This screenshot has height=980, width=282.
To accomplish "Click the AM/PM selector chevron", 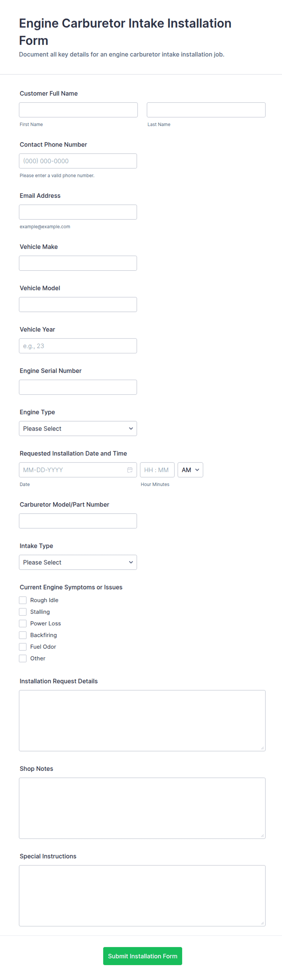I will click(x=197, y=470).
